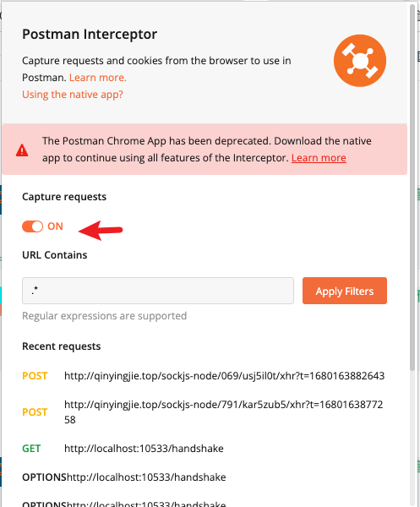Screen dimensions: 420x507
Task: Focus the URL Contains filter field
Action: pyautogui.click(x=158, y=291)
